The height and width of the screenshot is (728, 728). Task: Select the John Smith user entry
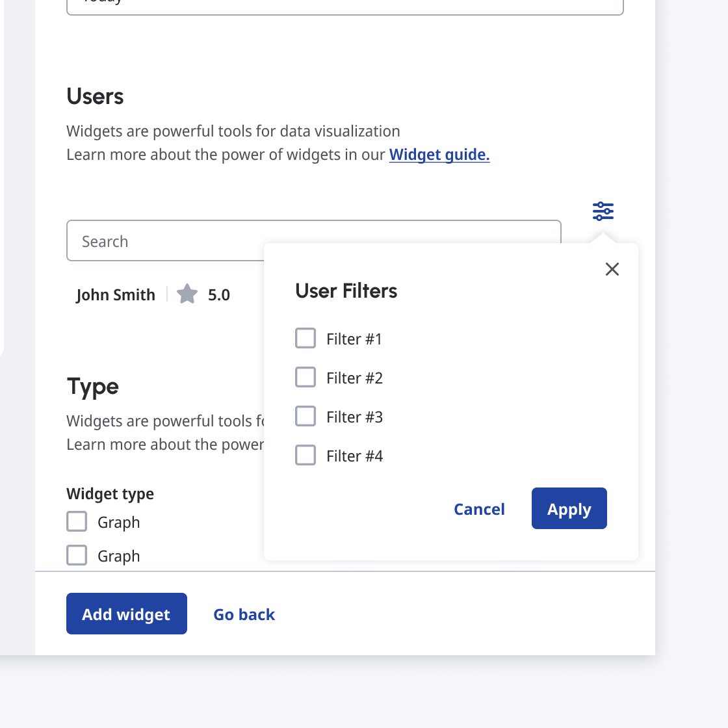point(116,295)
